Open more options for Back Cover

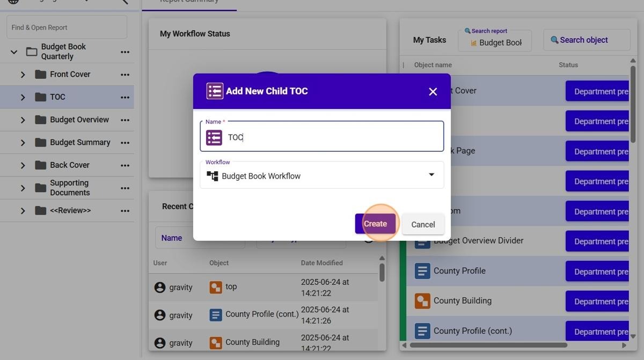[x=125, y=165]
